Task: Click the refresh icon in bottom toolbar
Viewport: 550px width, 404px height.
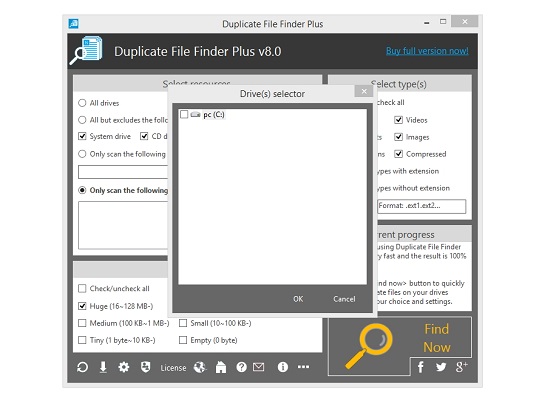Action: [82, 367]
